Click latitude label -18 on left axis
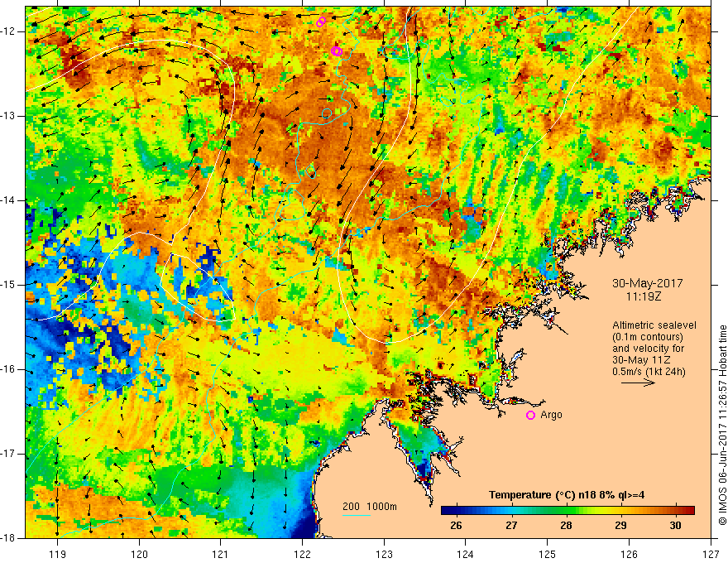728x563 pixels. pyautogui.click(x=8, y=538)
